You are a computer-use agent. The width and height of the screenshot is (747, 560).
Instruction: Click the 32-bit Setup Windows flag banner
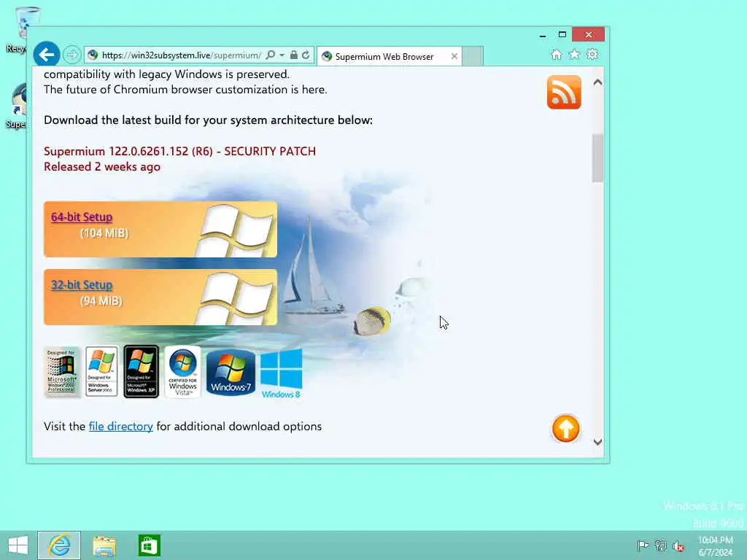pos(160,297)
